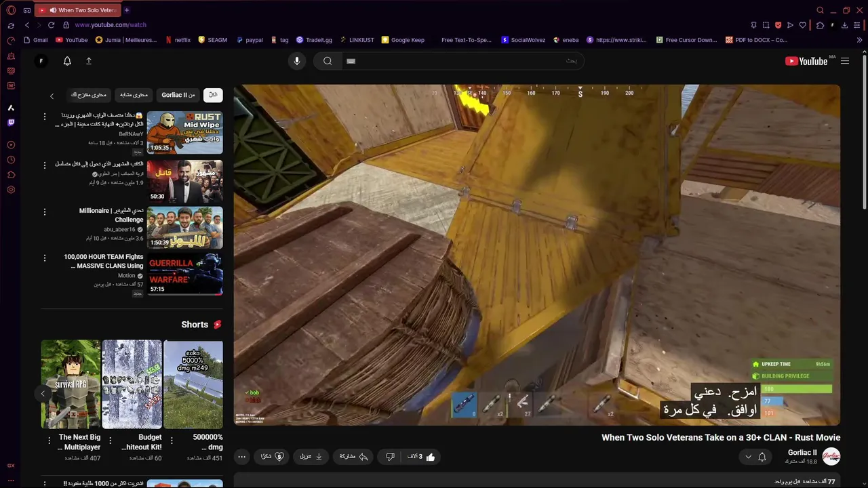
Task: Click the share button below video
Action: [x=354, y=457]
